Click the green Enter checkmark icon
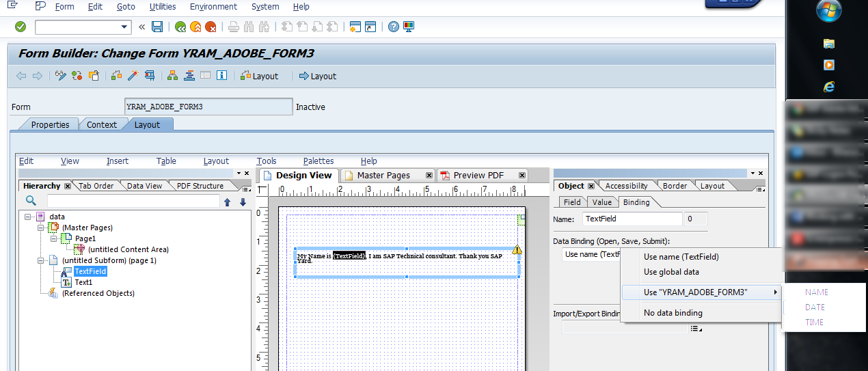Image resolution: width=868 pixels, height=371 pixels. tap(21, 27)
